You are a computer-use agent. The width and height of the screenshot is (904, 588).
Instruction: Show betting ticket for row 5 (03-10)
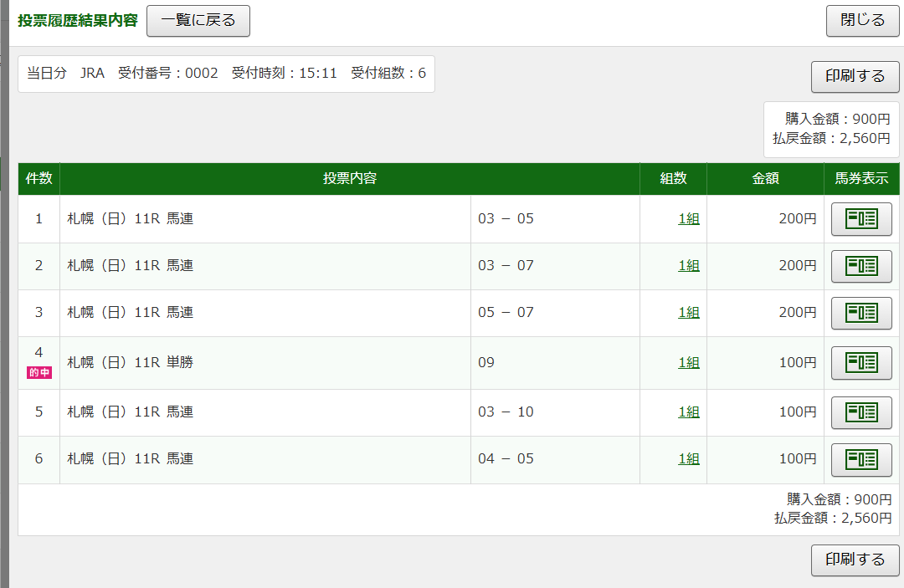[x=861, y=412]
